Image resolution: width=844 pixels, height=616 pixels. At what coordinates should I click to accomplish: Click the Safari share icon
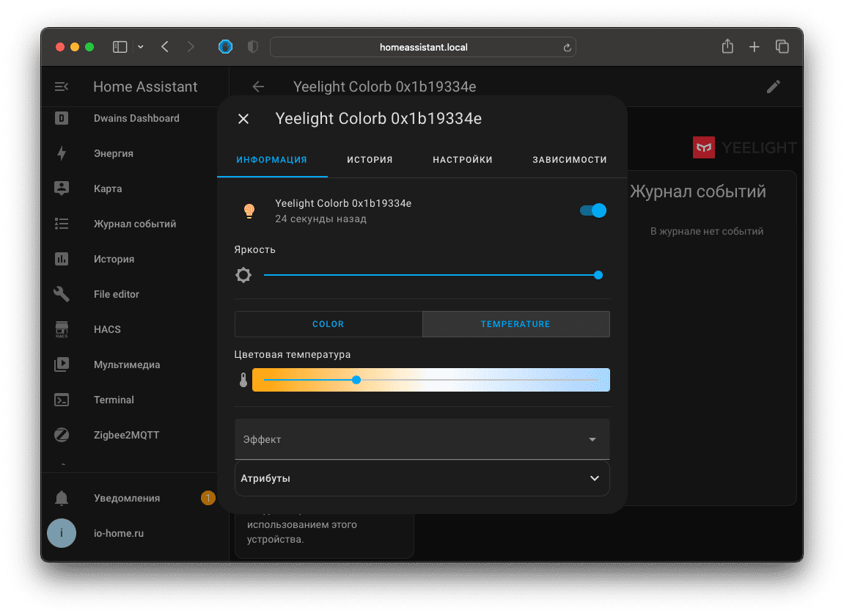[727, 47]
